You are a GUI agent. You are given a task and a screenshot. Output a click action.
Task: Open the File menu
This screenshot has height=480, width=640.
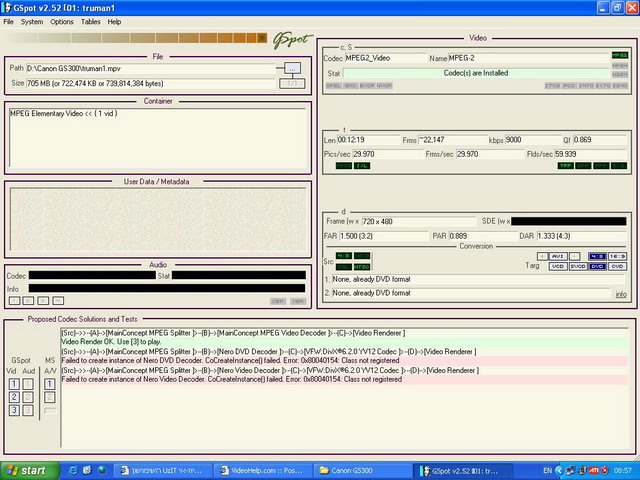[8, 22]
